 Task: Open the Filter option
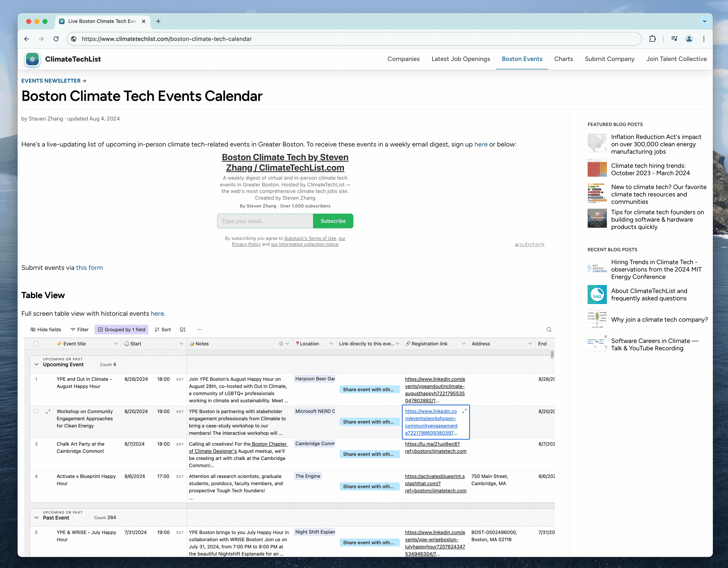click(79, 330)
